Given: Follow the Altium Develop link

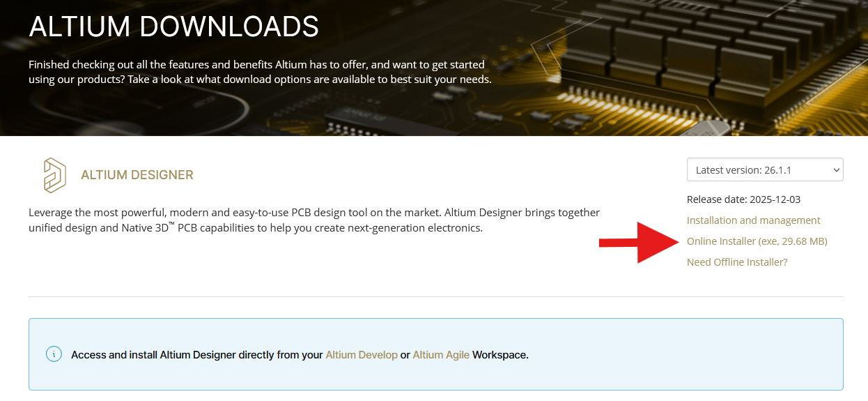Looking at the screenshot, I should [x=362, y=355].
